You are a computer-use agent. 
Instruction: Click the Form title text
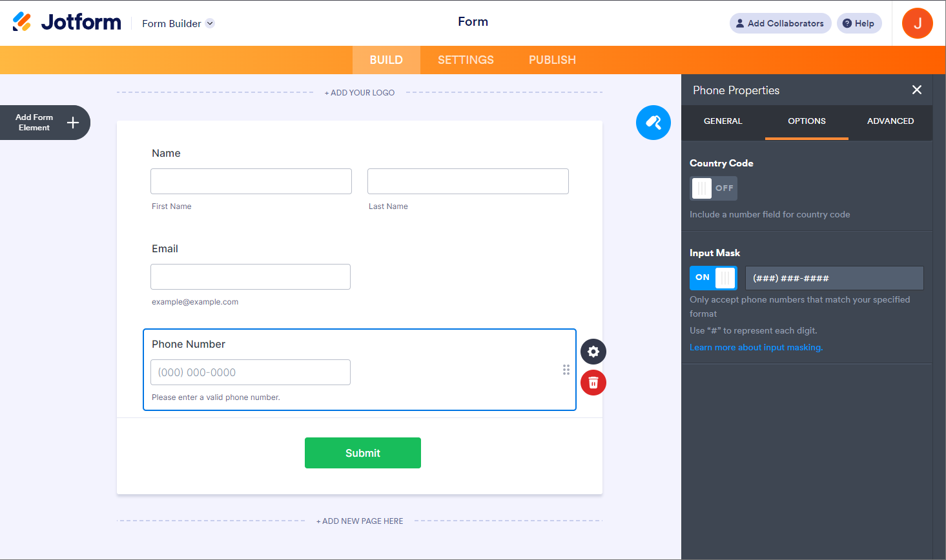473,22
